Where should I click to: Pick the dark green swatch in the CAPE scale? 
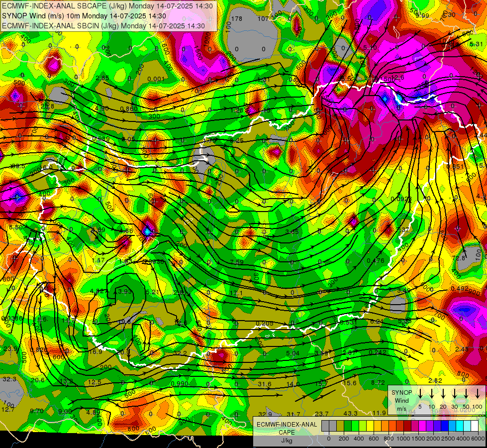pyautogui.click(x=348, y=426)
